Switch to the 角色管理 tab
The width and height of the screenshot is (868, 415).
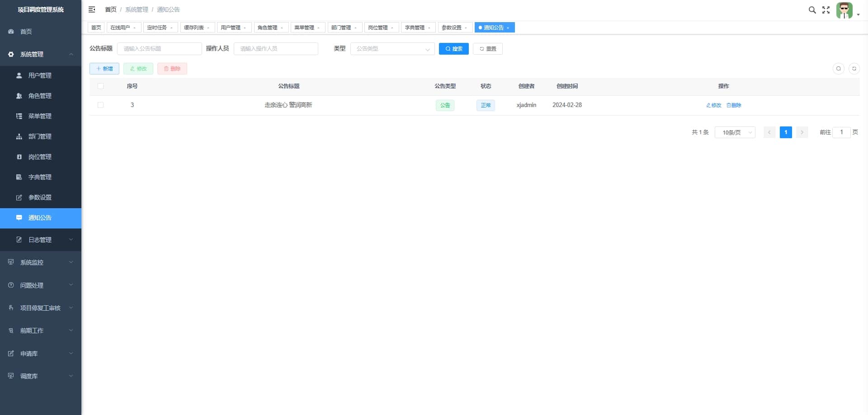[x=271, y=28]
